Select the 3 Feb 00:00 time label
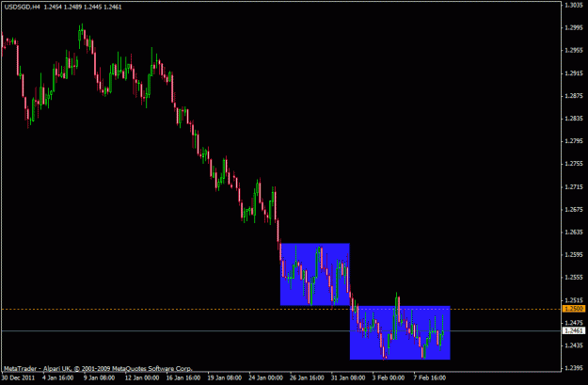The height and width of the screenshot is (385, 588). tap(389, 377)
